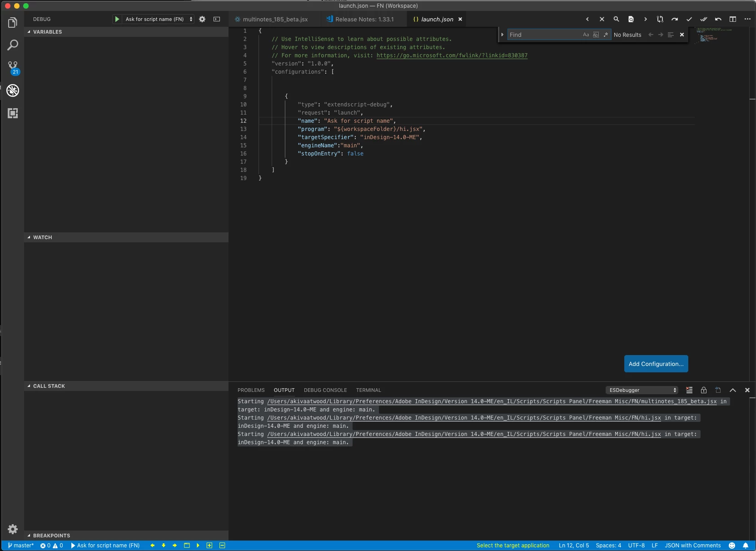Click the undo arrow icon in the editor toolbar
This screenshot has height=551, width=756.
[x=718, y=19]
